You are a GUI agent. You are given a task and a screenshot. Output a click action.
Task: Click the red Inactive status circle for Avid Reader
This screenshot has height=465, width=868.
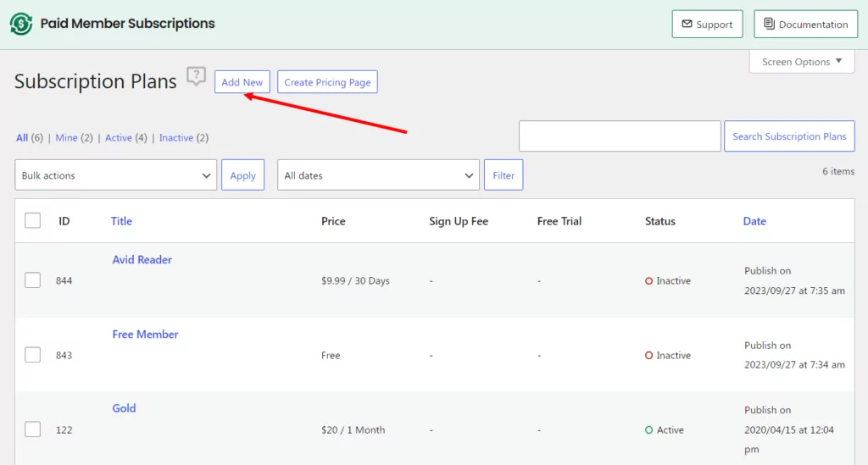coord(648,281)
